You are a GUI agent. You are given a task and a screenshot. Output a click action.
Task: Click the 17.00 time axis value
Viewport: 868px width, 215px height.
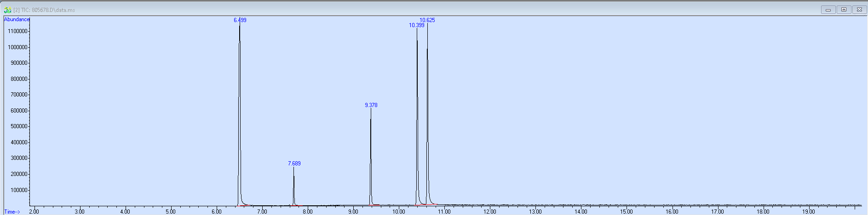tap(718, 212)
